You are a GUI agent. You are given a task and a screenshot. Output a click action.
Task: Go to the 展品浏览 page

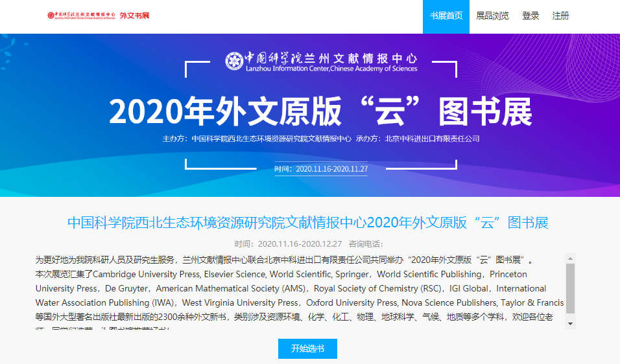click(492, 16)
